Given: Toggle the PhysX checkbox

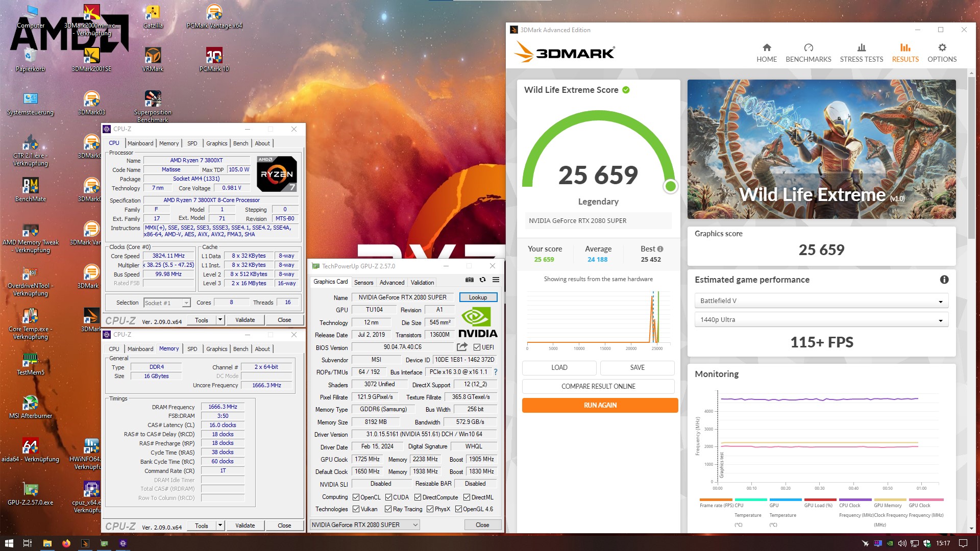Looking at the screenshot, I should click(x=430, y=509).
